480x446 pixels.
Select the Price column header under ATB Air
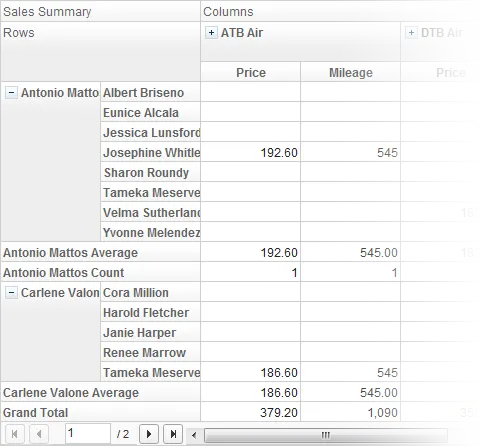coord(251,72)
